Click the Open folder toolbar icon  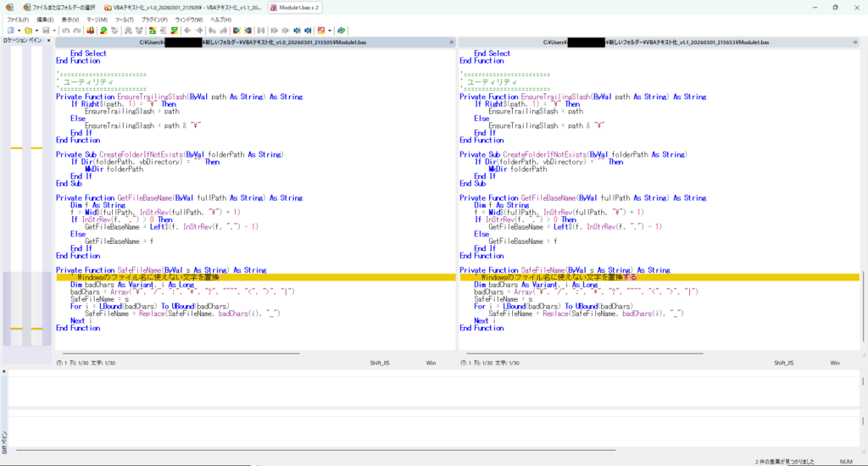point(29,31)
